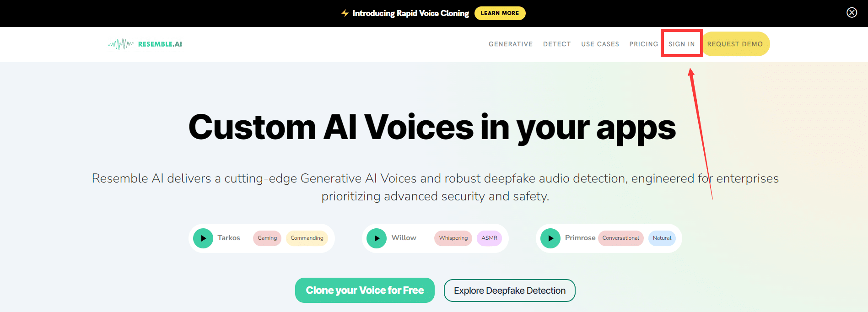The height and width of the screenshot is (312, 868).
Task: Open the Generative menu
Action: click(511, 44)
